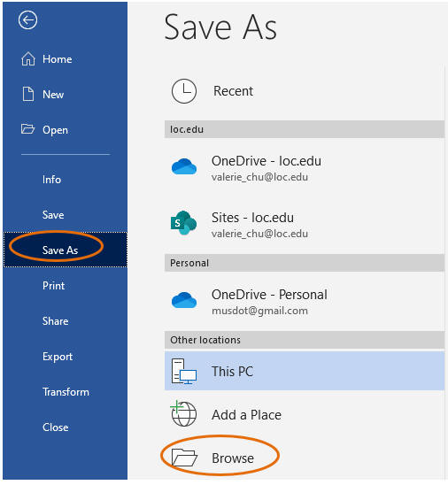Viewport: 448px width, 485px height.
Task: Click valerie_chu@loc.edu under Sites
Action: click(259, 234)
